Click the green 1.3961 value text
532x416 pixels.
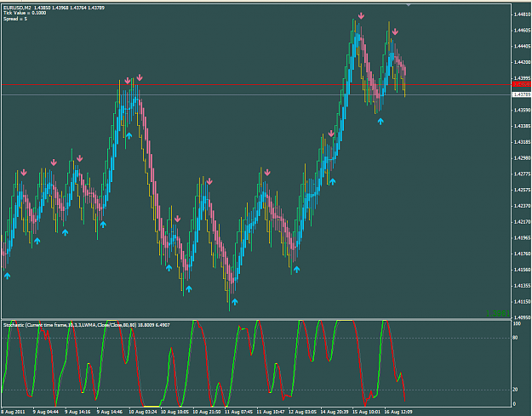pos(497,313)
